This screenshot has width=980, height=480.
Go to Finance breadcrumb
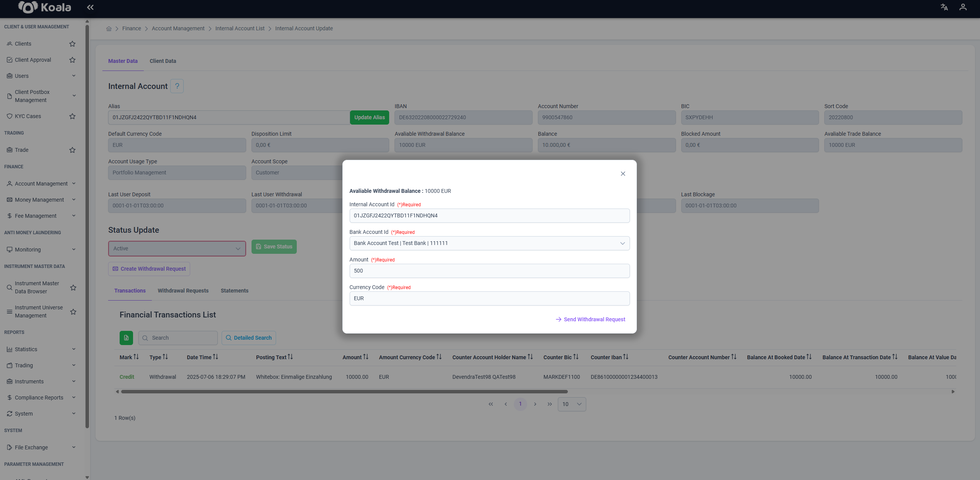pos(132,28)
